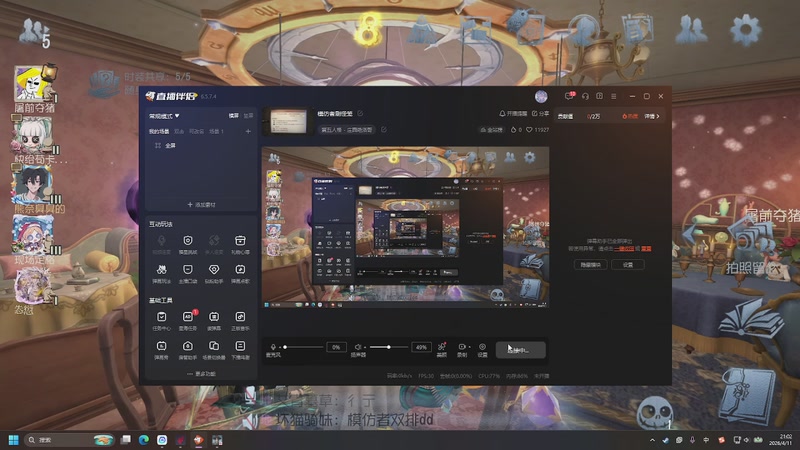Open the message icon with red badge
The height and width of the screenshot is (450, 800).
[x=569, y=96]
